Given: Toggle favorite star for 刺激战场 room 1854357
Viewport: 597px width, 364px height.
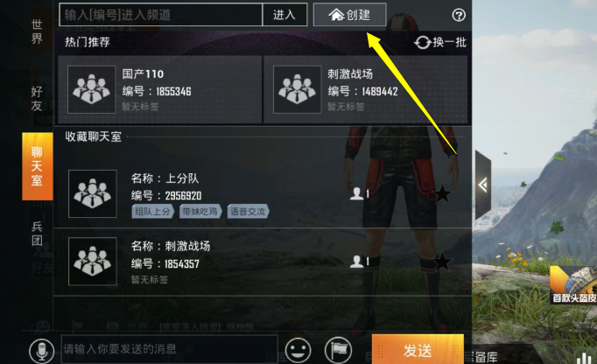Looking at the screenshot, I should pos(442,262).
